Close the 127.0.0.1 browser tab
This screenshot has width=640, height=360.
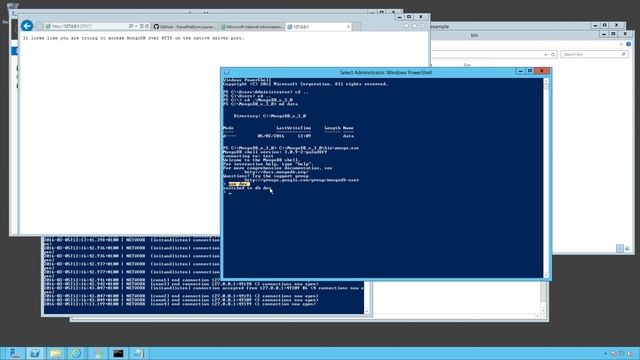348,27
